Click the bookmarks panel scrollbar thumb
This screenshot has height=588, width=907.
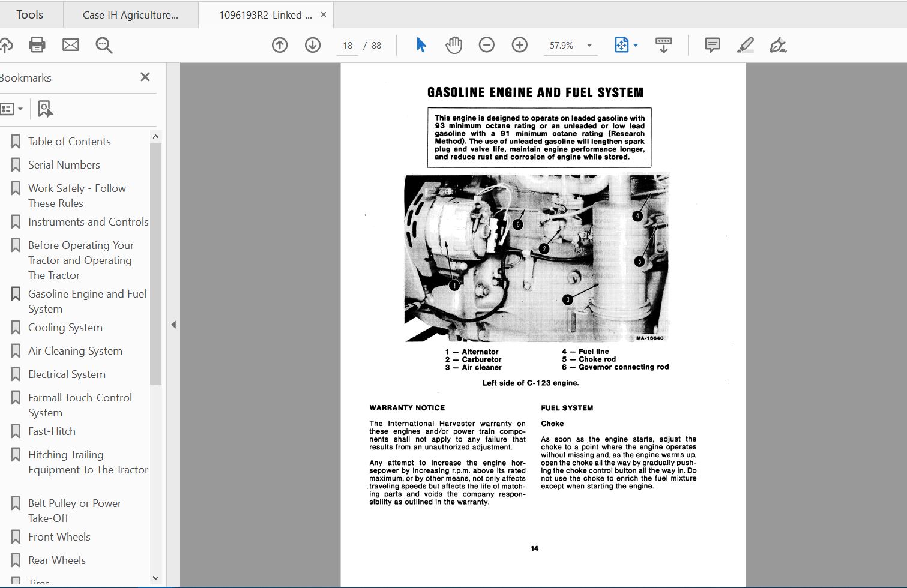pos(155,264)
